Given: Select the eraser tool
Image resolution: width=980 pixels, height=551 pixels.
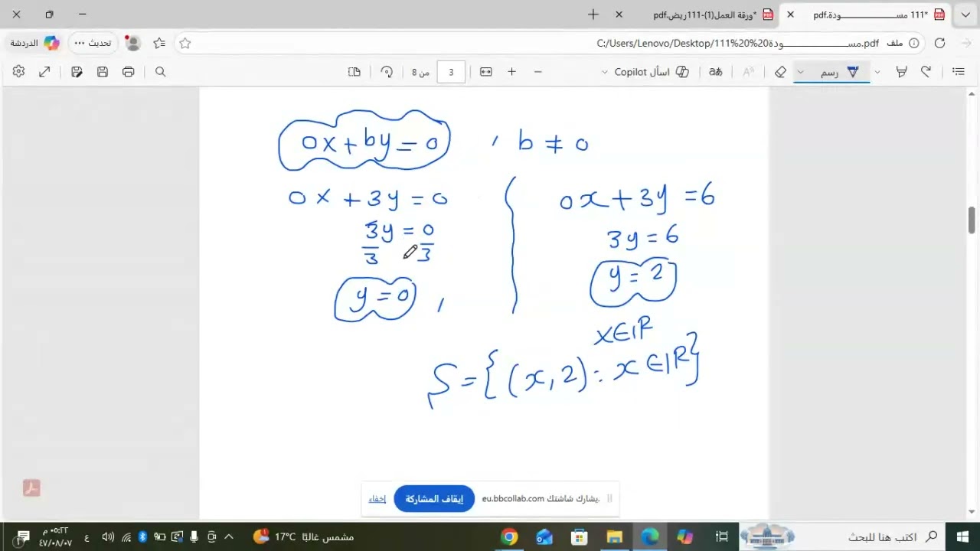Looking at the screenshot, I should 780,71.
